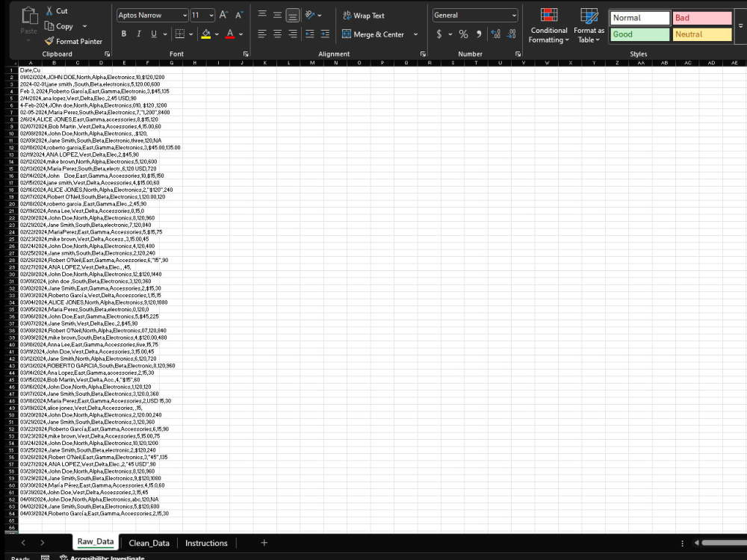Apply Accounting dollar number format
The image size is (747, 560).
pos(438,34)
